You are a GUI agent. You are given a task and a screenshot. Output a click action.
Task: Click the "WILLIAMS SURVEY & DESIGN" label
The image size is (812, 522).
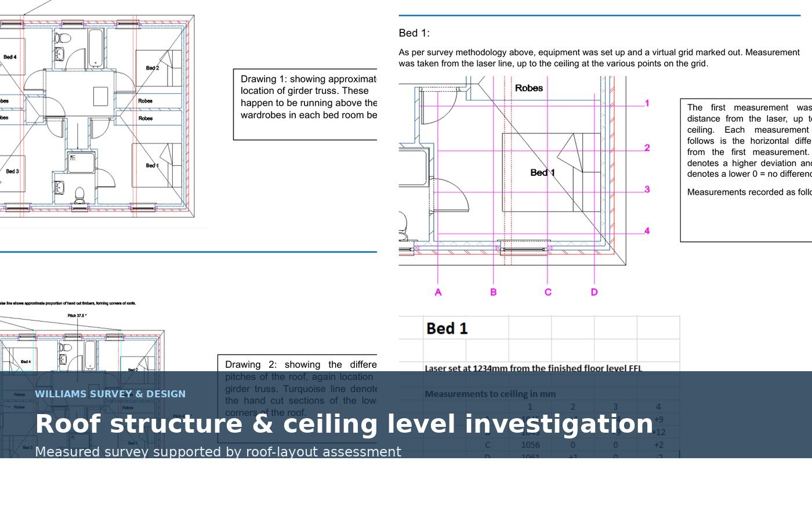pyautogui.click(x=110, y=394)
